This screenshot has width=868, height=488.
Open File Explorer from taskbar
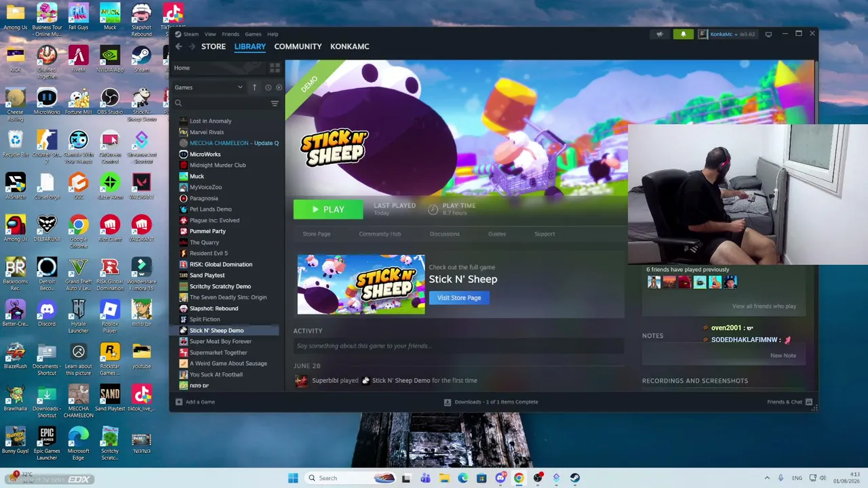(x=444, y=478)
